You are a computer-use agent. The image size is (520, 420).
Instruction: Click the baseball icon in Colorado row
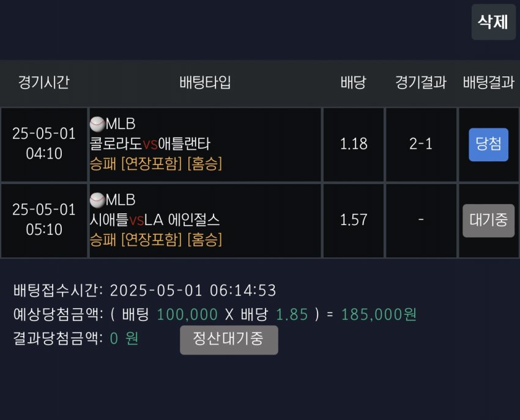pos(97,124)
